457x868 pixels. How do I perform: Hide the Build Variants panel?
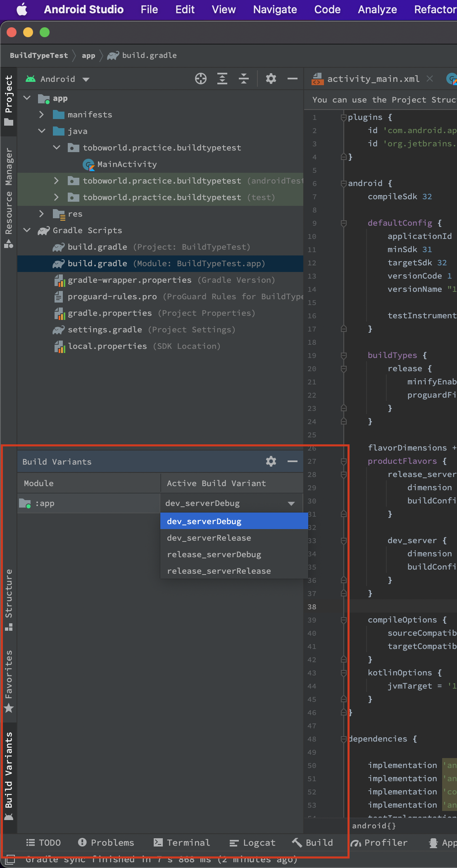click(x=292, y=461)
